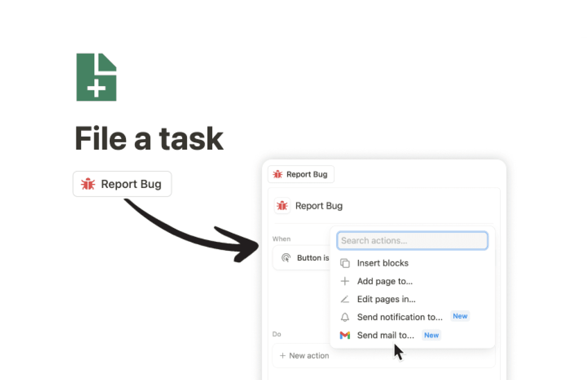
Task: Click the Report Bug name field in panel
Action: click(319, 206)
